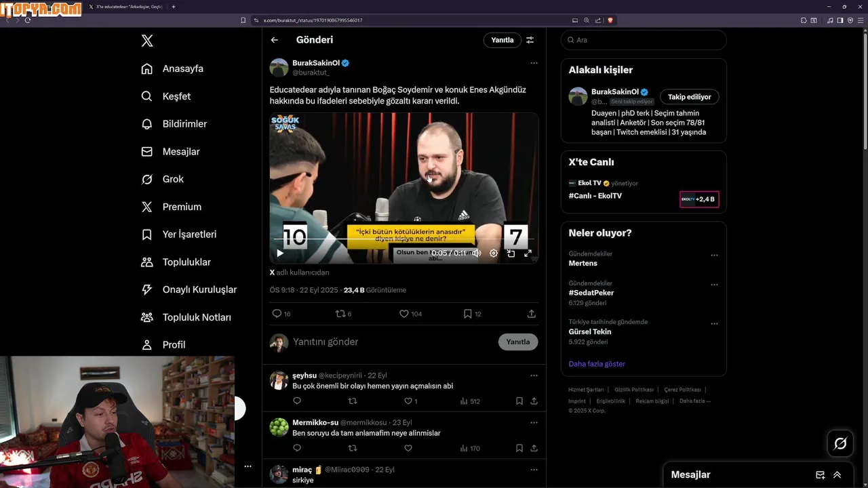
Task: Click Daha fazla göster link
Action: tap(597, 364)
